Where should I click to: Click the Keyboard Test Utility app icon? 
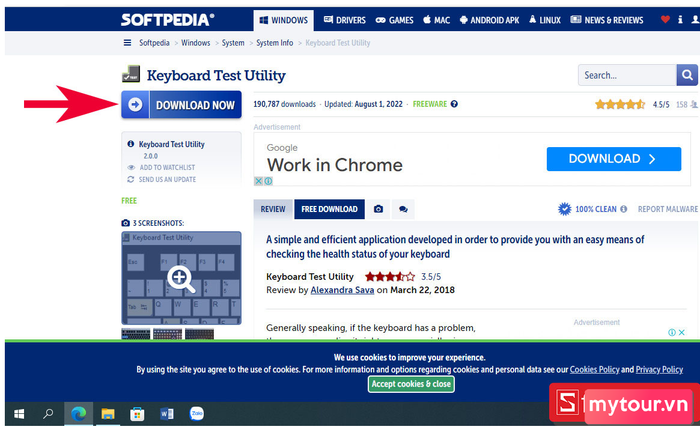(131, 75)
